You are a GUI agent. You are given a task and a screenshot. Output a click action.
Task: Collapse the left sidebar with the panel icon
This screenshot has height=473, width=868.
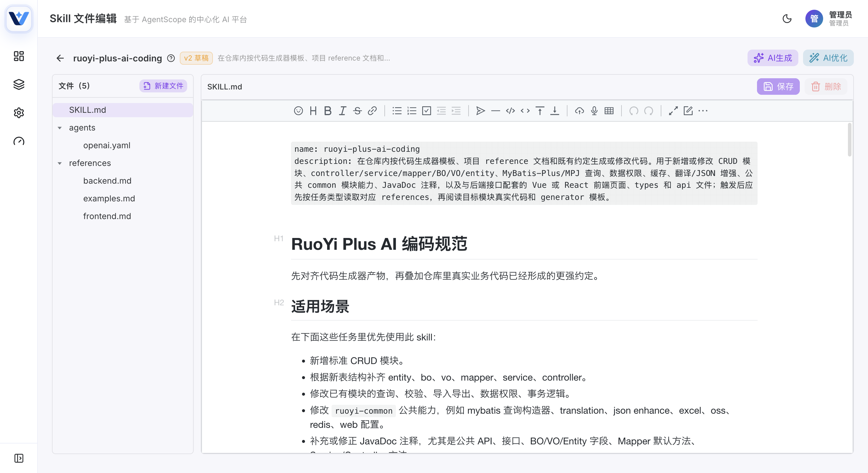click(x=19, y=458)
